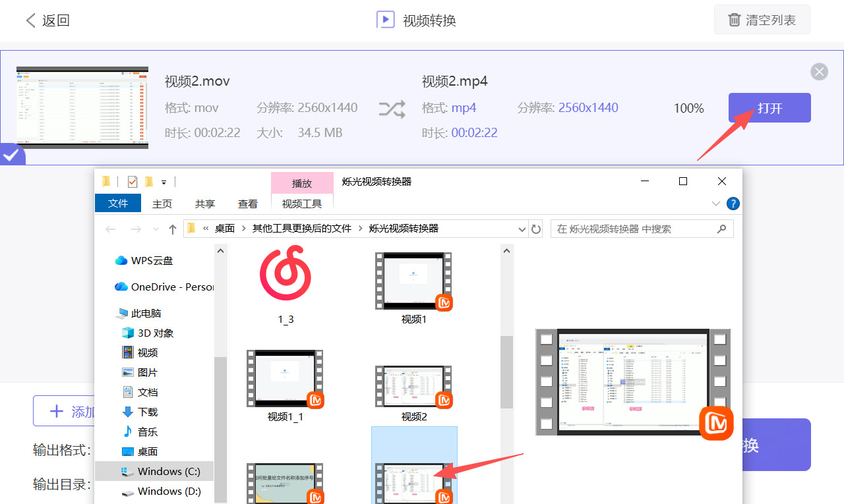
Task: Click the Properties checkmark quick-access icon
Action: tap(133, 181)
